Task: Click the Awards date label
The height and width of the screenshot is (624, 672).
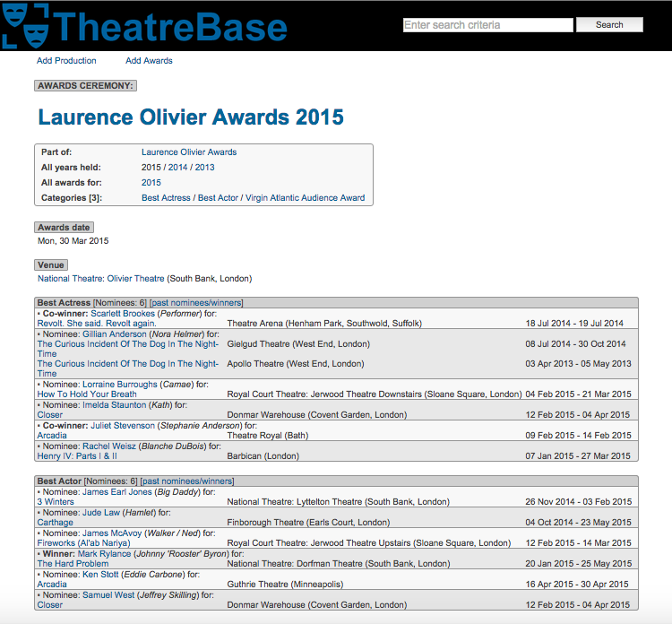Action: pyautogui.click(x=64, y=228)
